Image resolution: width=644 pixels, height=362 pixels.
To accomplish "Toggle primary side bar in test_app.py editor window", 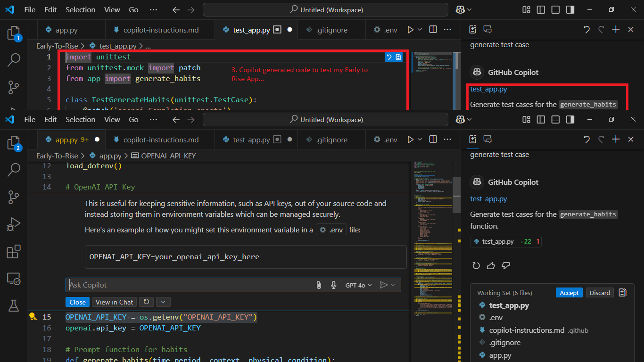I will [541, 9].
